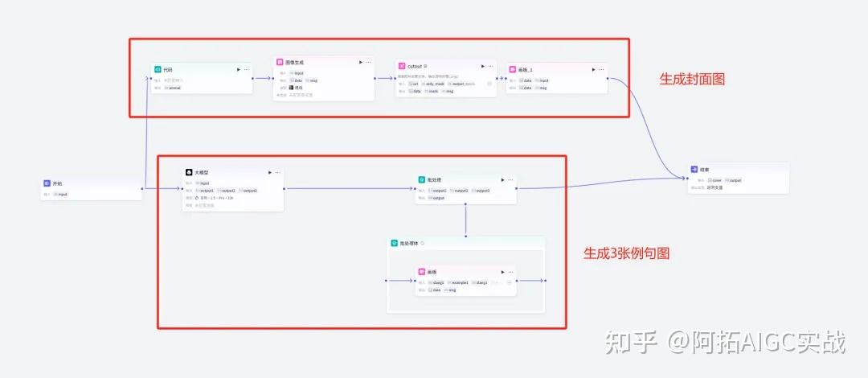Click the 结束 end node icon
The width and height of the screenshot is (868, 378).
pos(694,170)
